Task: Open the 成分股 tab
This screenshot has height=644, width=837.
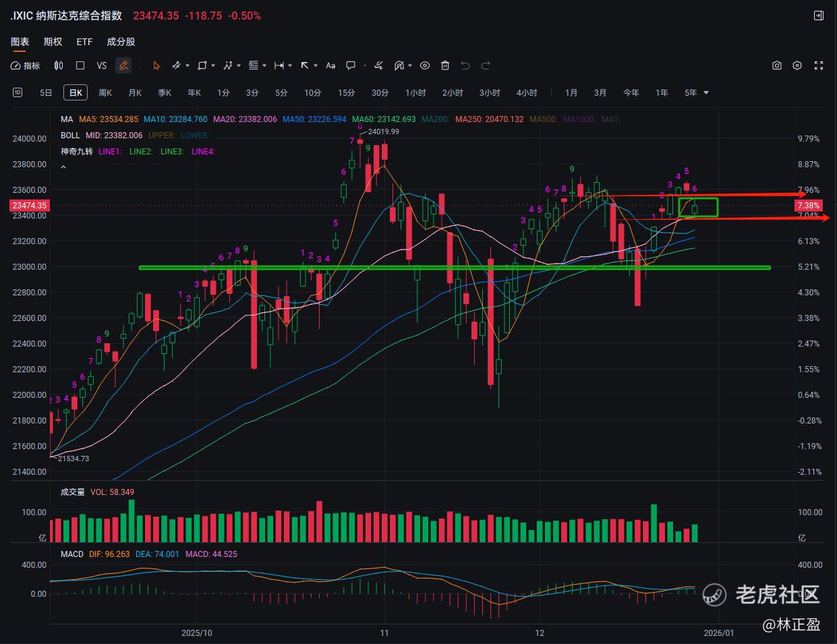Action: click(x=121, y=42)
